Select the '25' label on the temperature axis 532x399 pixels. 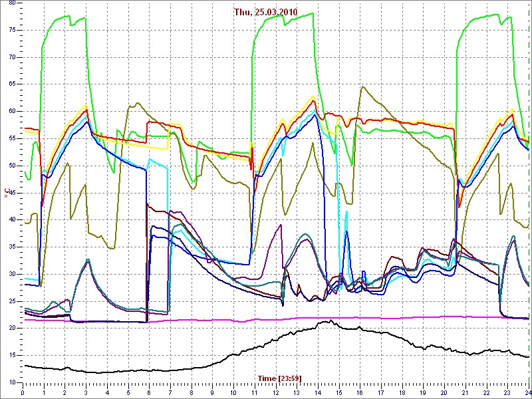coord(11,301)
